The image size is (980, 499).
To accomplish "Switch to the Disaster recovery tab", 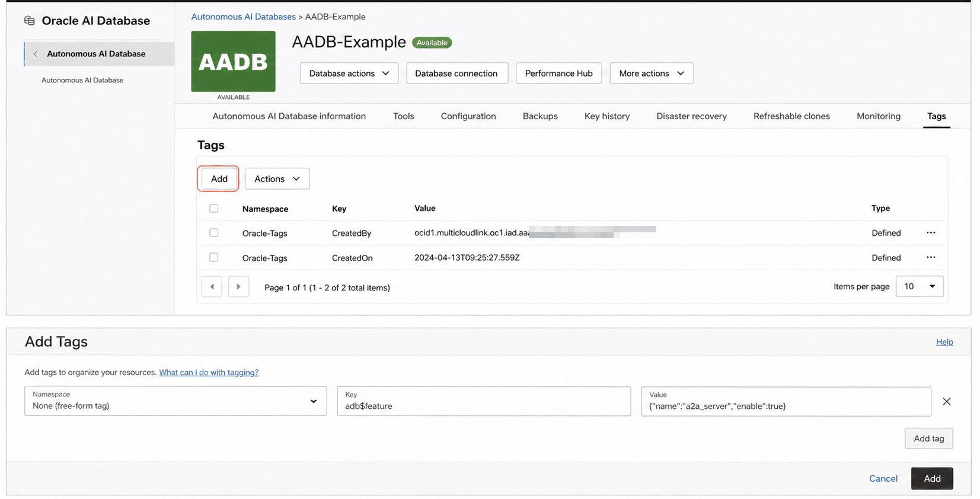I will tap(691, 116).
